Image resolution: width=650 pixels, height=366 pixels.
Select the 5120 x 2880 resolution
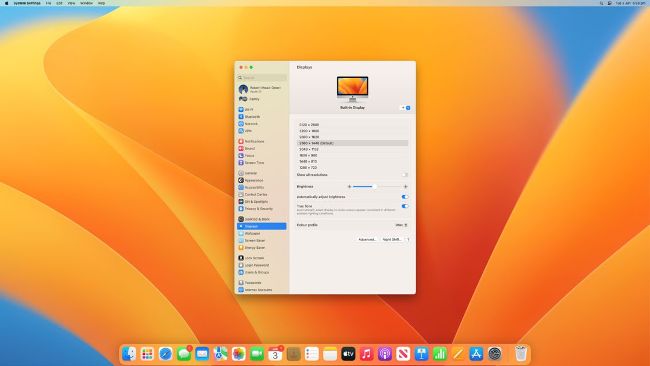352,124
